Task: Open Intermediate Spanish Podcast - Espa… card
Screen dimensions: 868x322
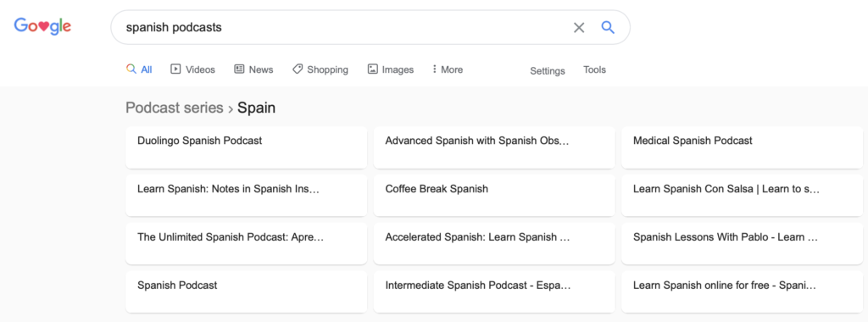Action: [x=494, y=291]
